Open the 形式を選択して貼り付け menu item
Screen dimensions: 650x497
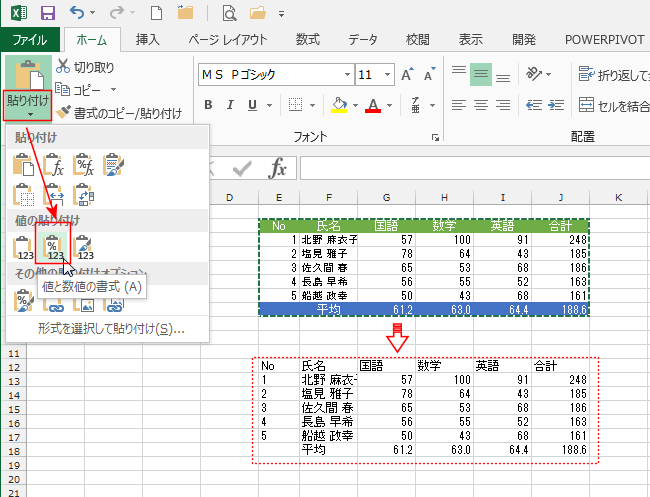pos(110,328)
